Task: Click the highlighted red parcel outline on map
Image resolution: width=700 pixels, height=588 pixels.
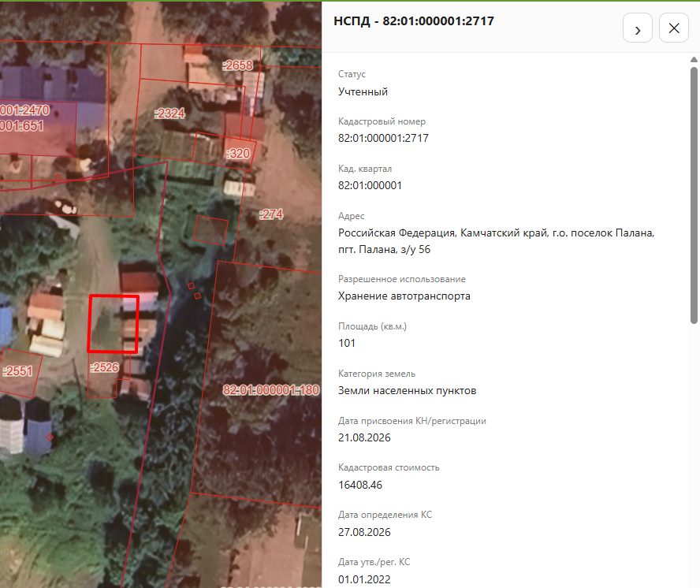Action: tap(114, 324)
